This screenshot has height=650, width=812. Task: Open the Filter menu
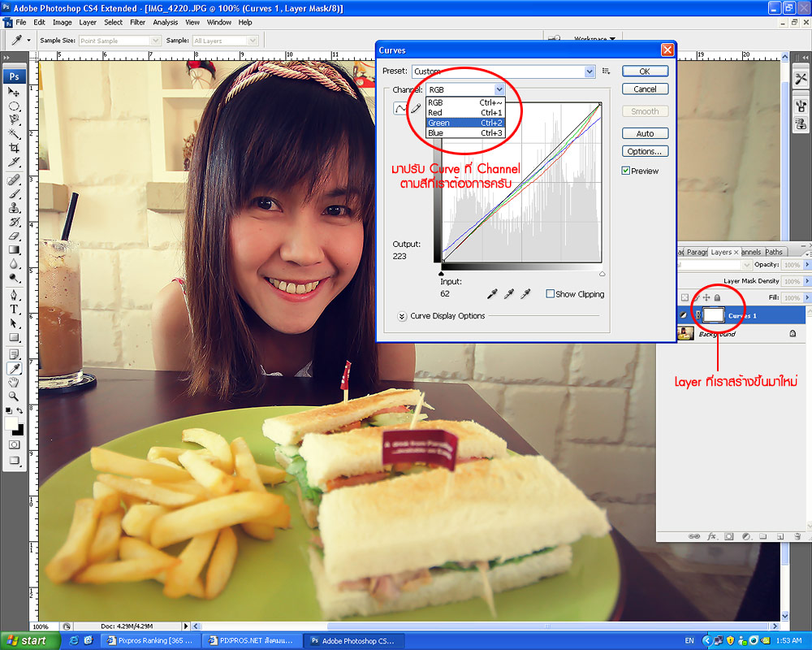137,22
